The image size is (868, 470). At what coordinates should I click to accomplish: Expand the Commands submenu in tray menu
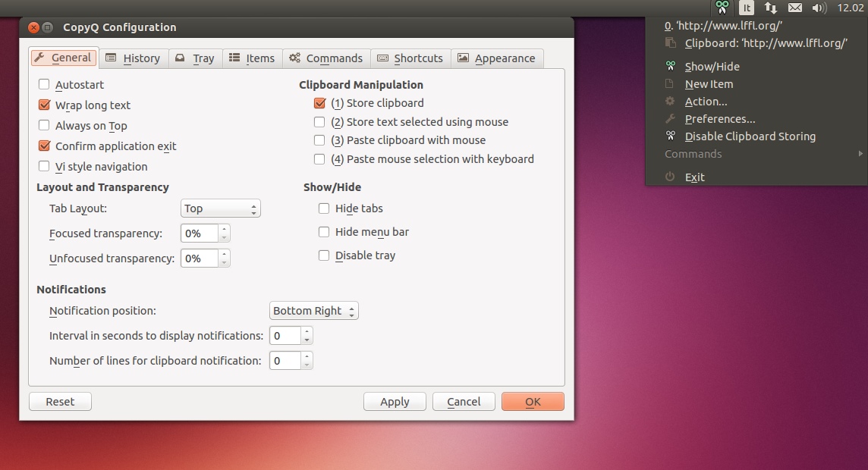756,154
